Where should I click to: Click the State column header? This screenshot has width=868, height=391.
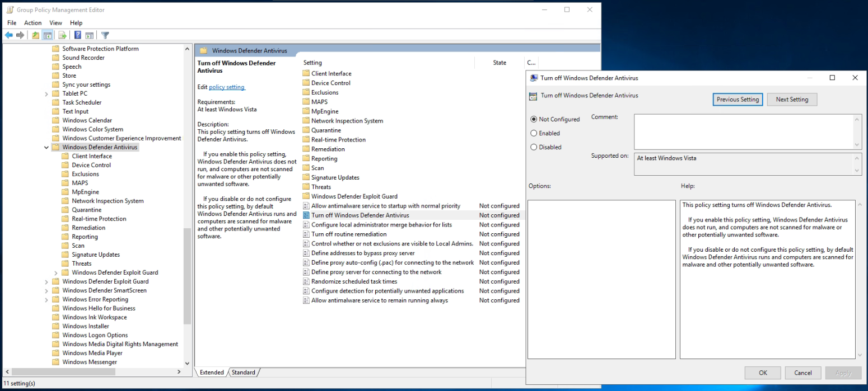coord(500,63)
